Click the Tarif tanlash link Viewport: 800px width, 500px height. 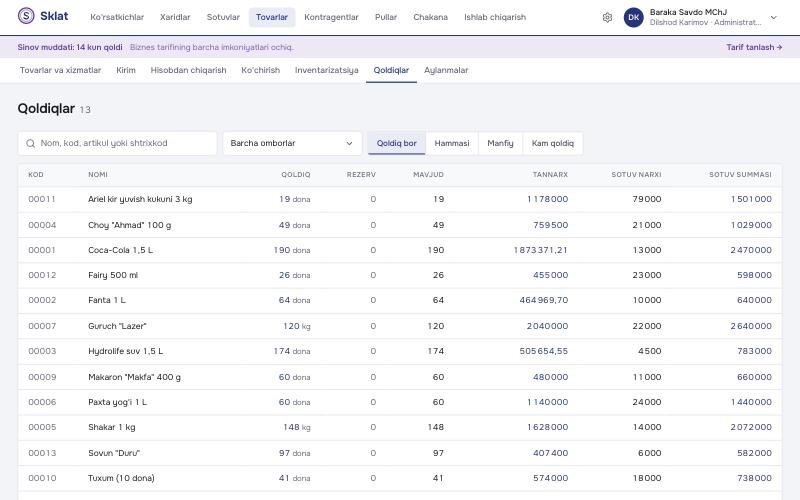click(x=754, y=47)
